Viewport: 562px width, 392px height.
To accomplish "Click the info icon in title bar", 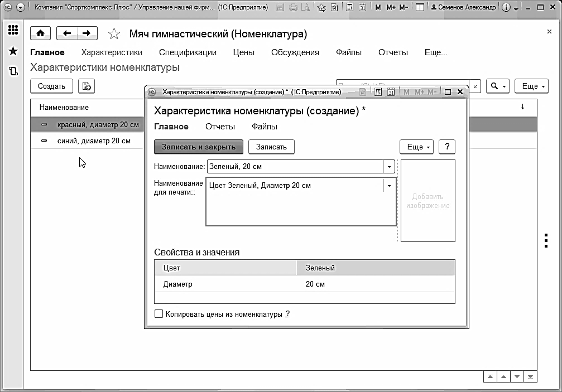I will pos(506,7).
